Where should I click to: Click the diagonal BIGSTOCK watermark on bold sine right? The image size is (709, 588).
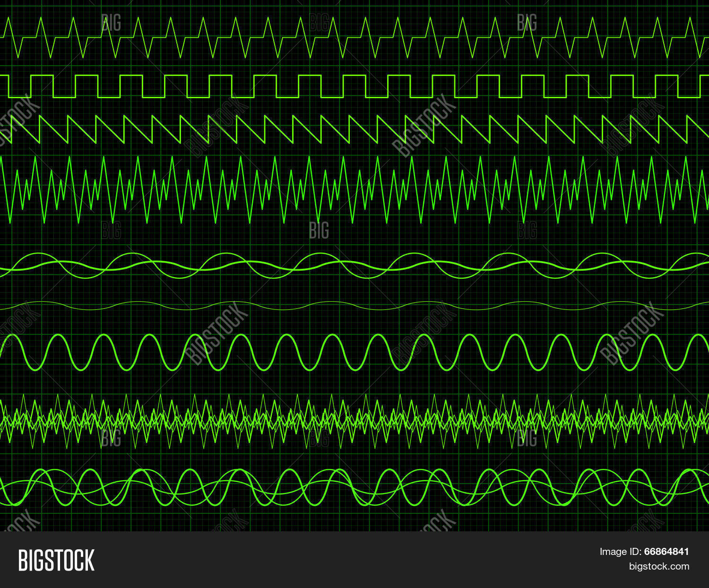point(632,333)
